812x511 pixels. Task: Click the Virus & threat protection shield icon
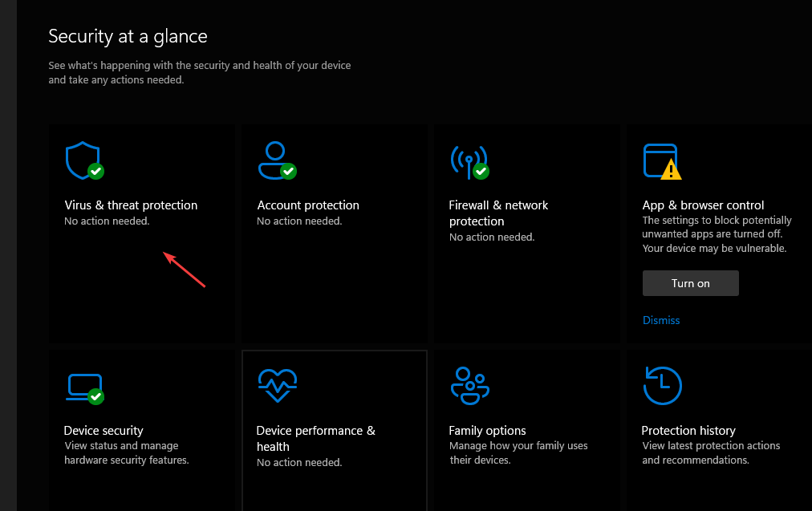(83, 160)
